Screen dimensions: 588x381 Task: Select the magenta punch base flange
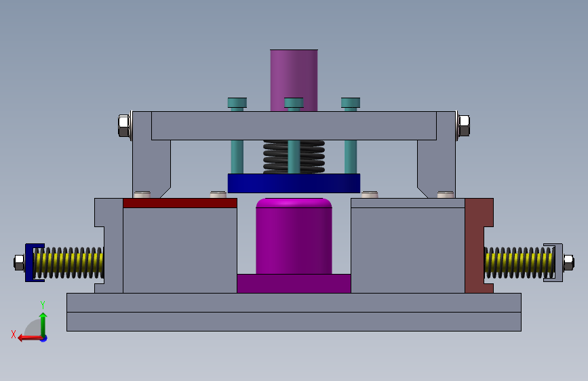(x=294, y=283)
